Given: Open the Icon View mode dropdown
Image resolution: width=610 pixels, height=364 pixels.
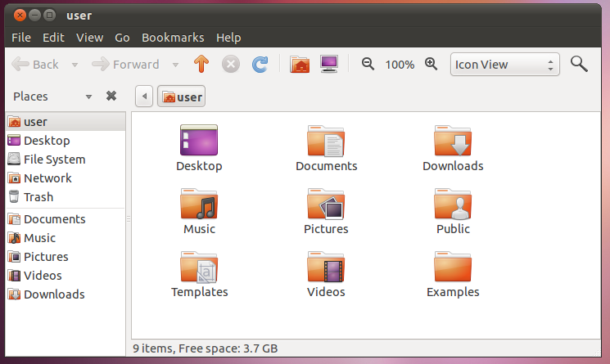Looking at the screenshot, I should pyautogui.click(x=504, y=65).
